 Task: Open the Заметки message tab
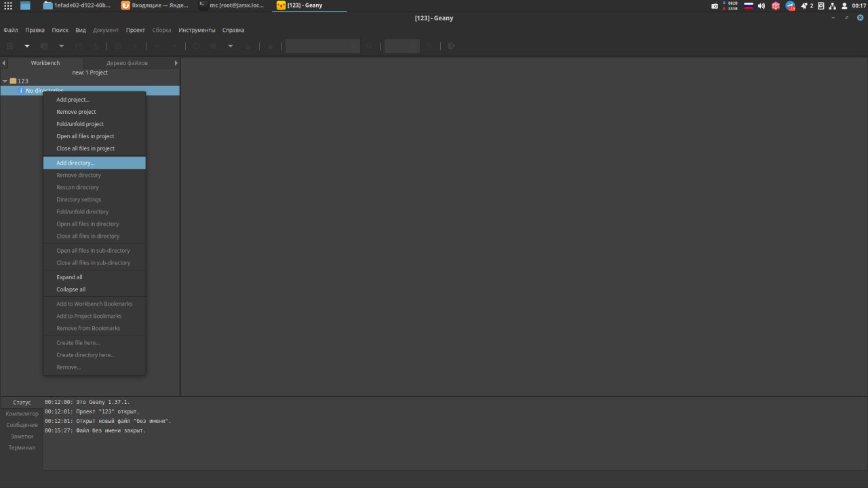coord(22,436)
